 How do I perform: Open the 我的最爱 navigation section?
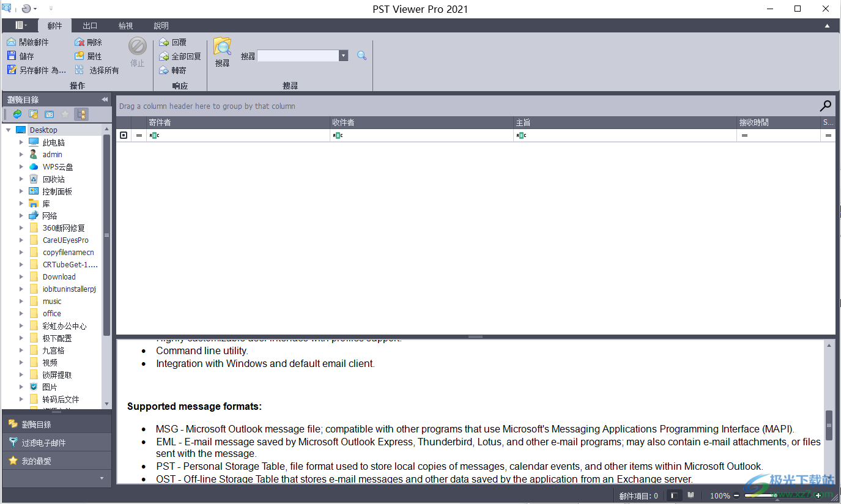click(x=57, y=461)
